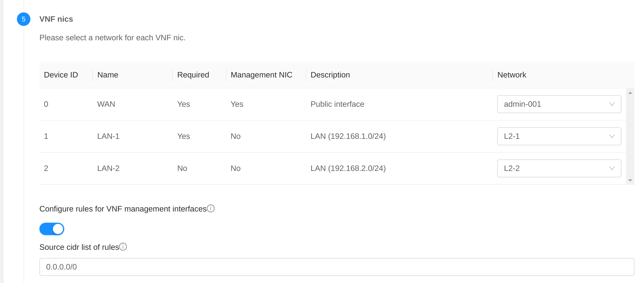Click the Network column header
Image resolution: width=644 pixels, height=283 pixels.
pos(511,75)
